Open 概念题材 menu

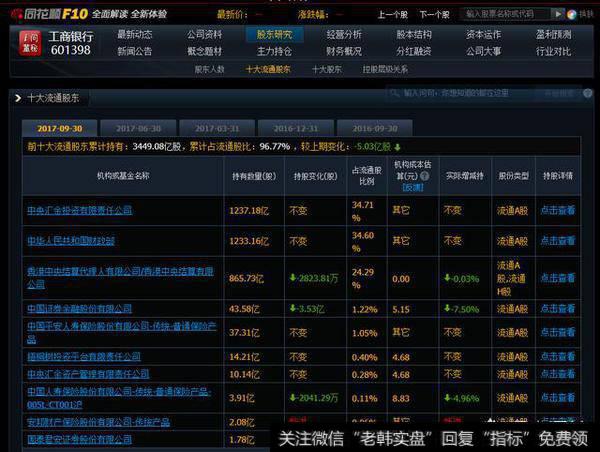[x=204, y=51]
